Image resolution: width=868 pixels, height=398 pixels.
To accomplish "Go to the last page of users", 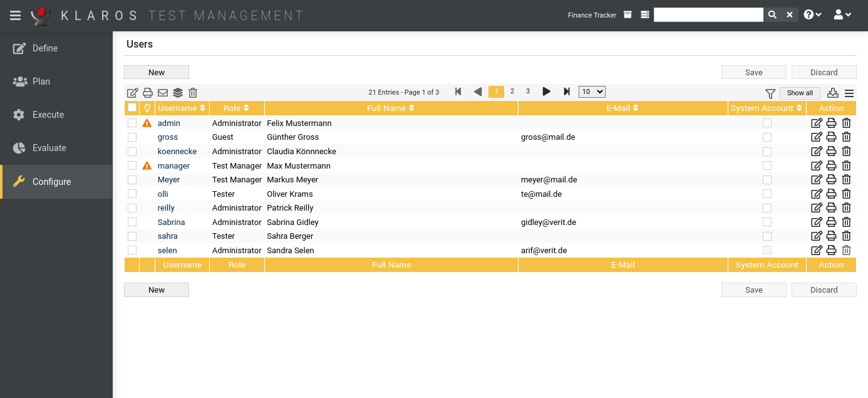I will [567, 92].
